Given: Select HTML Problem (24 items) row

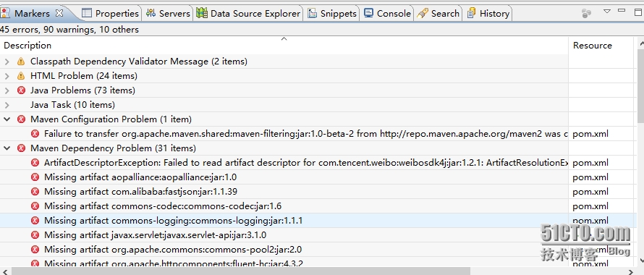Looking at the screenshot, I should point(84,76).
